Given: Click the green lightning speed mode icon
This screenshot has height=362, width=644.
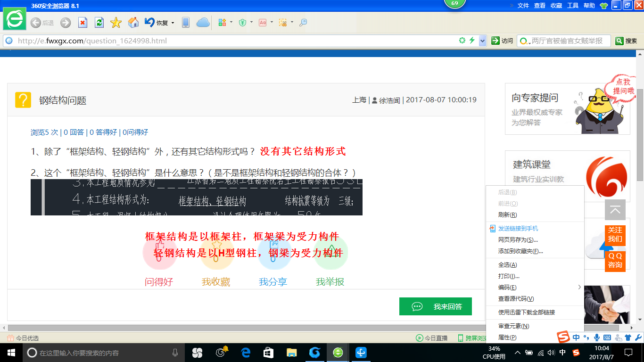Looking at the screenshot, I should 472,41.
